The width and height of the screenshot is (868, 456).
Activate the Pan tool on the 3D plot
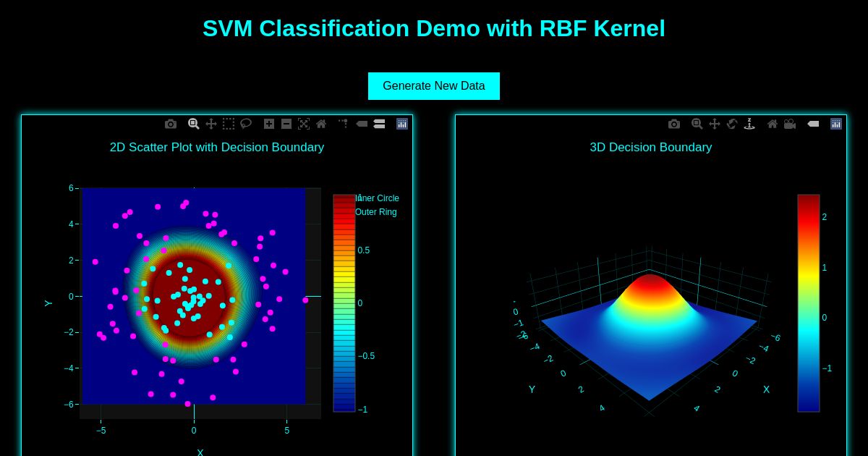pos(715,124)
